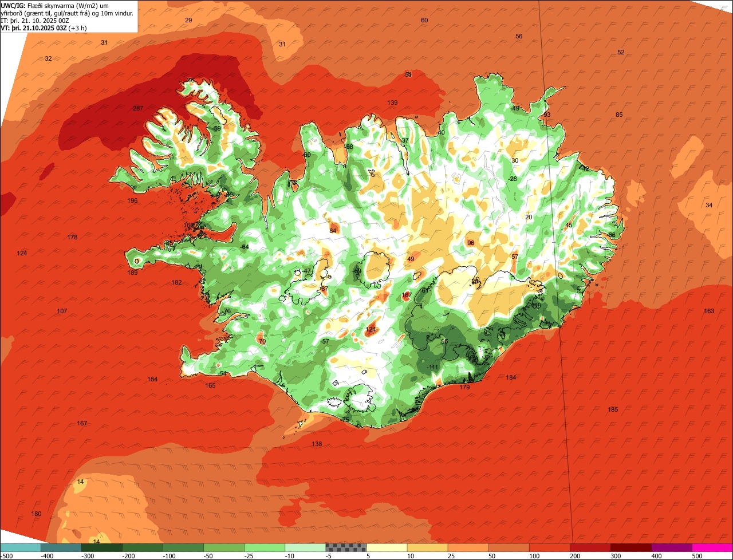Click the legend swatch between -300 and -200
The width and height of the screenshot is (733, 560).
coord(102,547)
